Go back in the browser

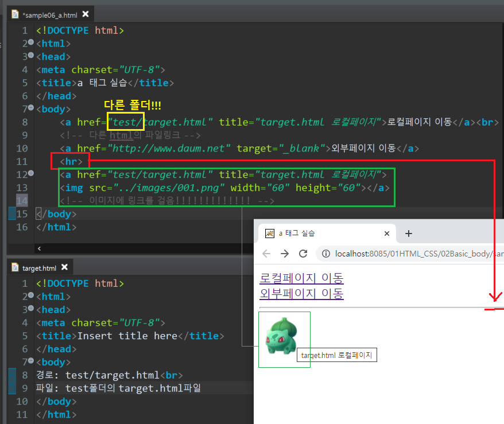point(266,254)
